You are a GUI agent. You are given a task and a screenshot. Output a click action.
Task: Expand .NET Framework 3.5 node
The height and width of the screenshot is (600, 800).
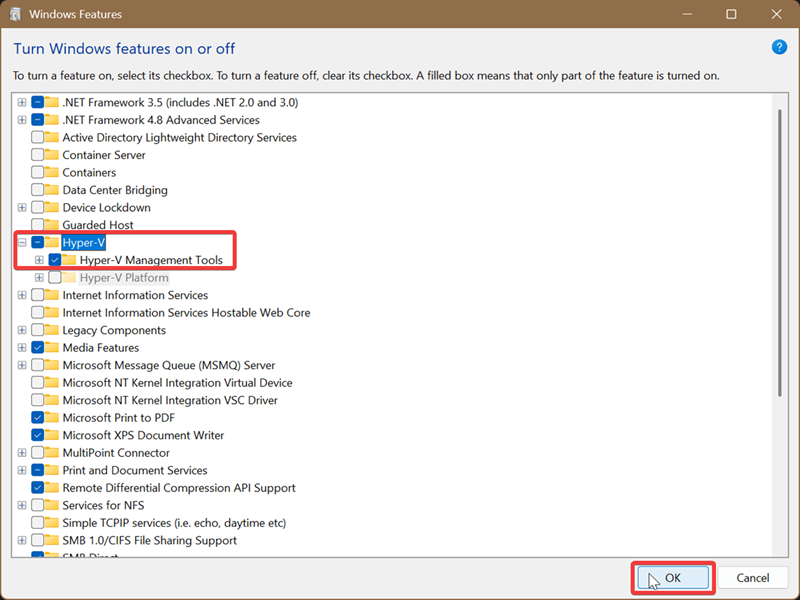tap(22, 102)
